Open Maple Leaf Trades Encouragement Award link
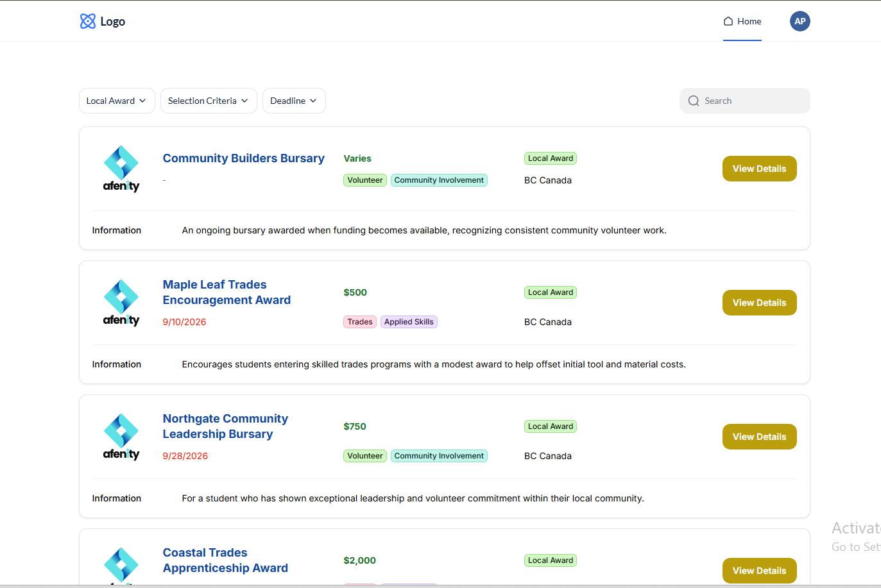Screen dimensions: 881x588 click(x=227, y=292)
